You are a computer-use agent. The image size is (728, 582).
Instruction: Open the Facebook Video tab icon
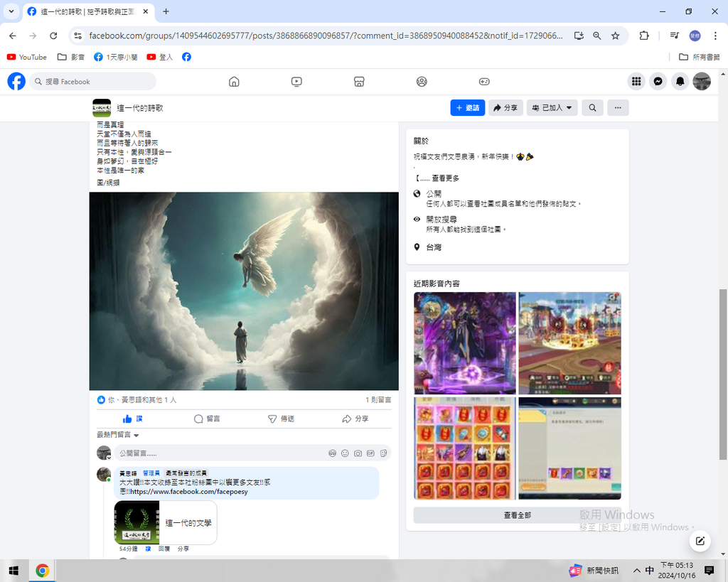tap(296, 82)
